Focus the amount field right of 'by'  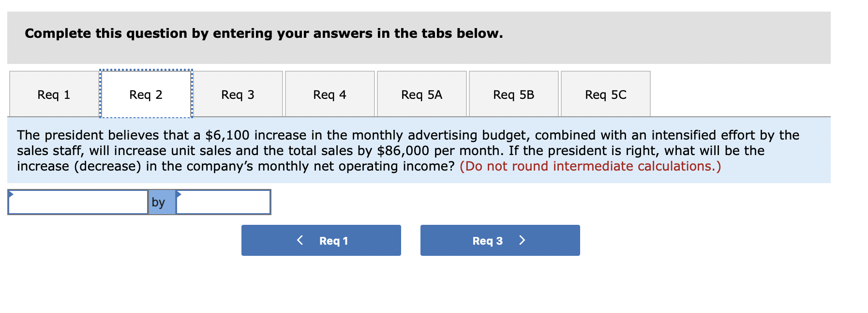pos(223,203)
